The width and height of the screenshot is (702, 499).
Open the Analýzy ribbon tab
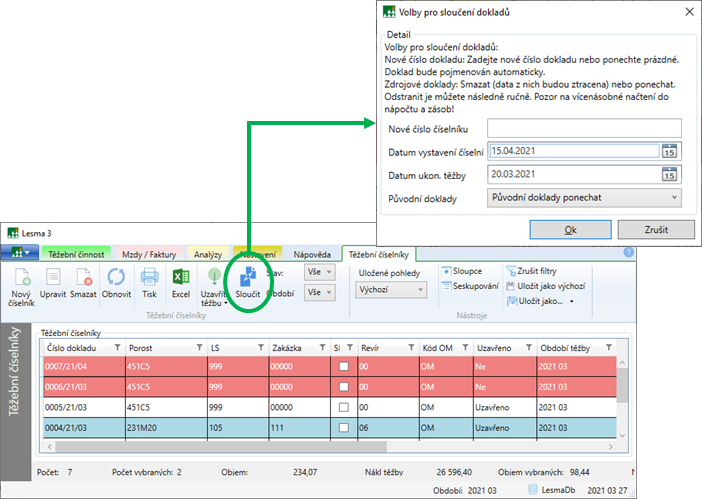pos(206,254)
